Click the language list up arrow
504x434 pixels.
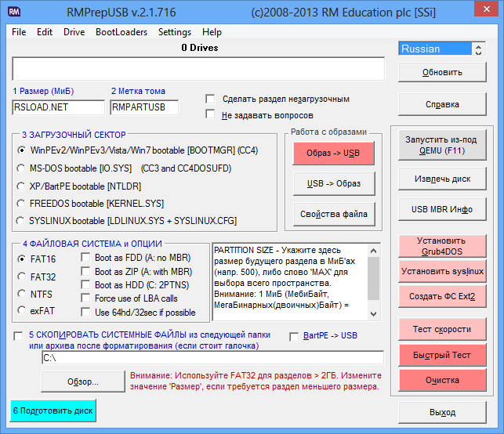coord(479,46)
